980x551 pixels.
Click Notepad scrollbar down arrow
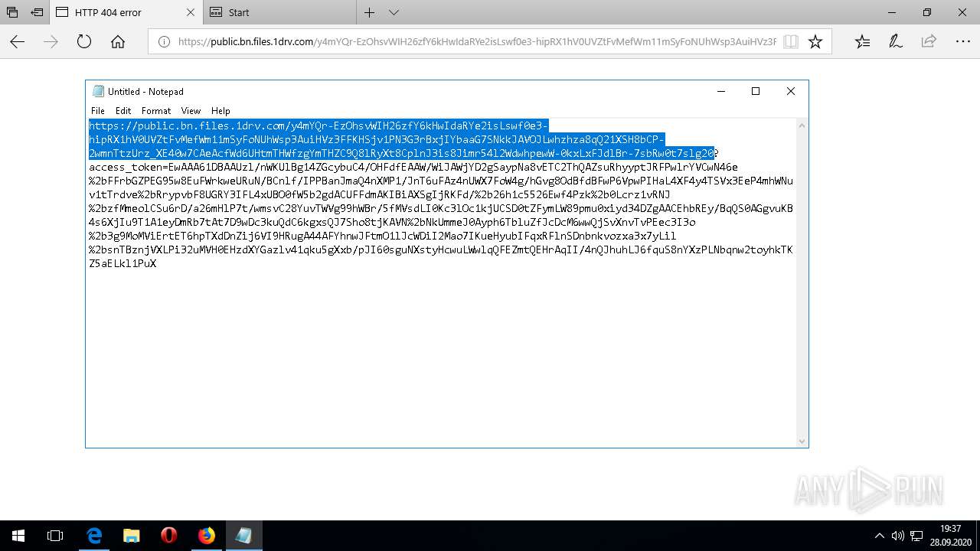[802, 442]
